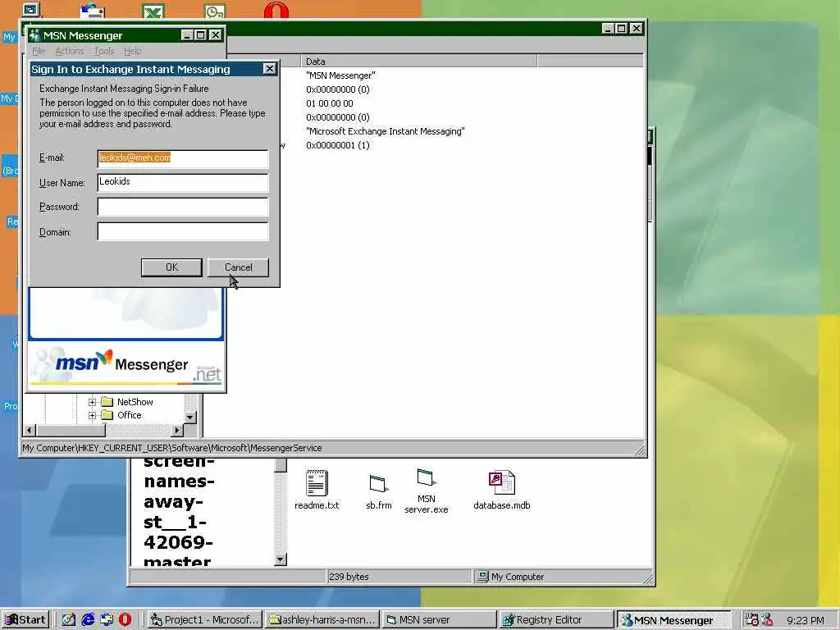Select the "MSN Messenger" data value row
This screenshot has height=630, width=840.
click(x=340, y=75)
